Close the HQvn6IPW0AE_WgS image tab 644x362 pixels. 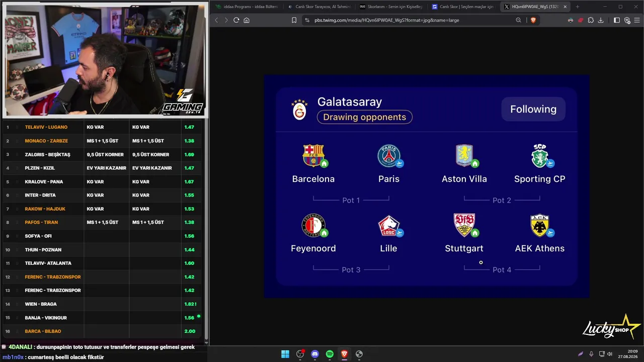[x=565, y=7]
